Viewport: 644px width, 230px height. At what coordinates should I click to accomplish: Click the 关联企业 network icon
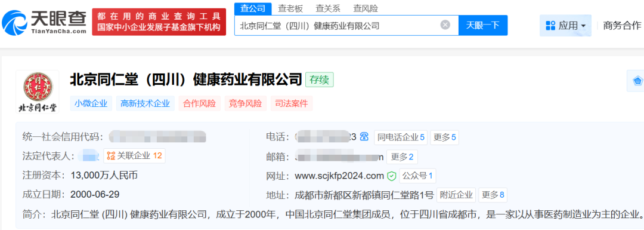[x=110, y=155]
